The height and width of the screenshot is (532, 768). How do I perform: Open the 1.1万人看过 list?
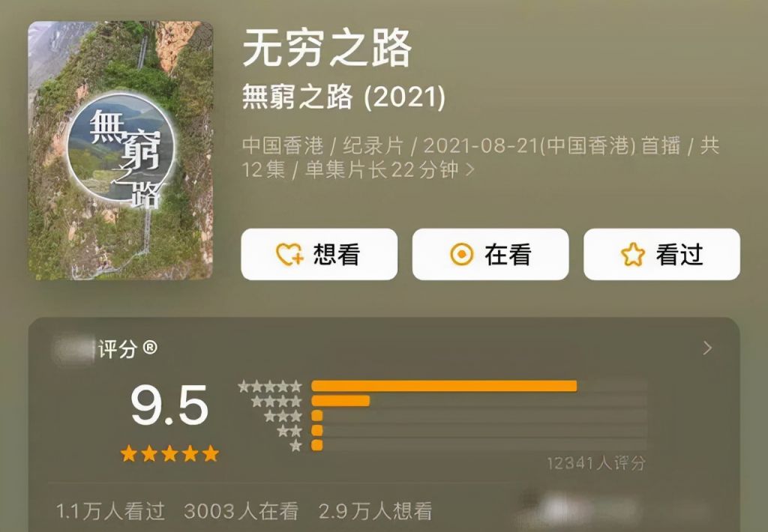coord(110,511)
